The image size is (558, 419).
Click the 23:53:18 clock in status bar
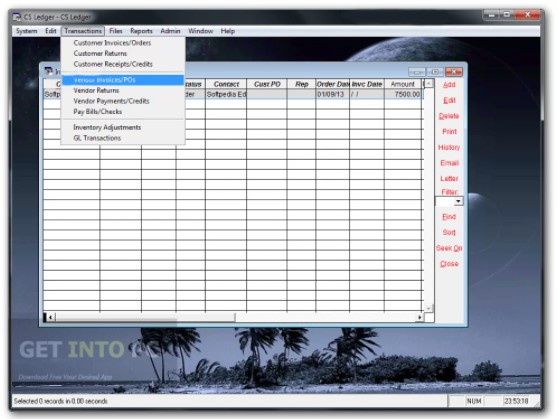(516, 401)
